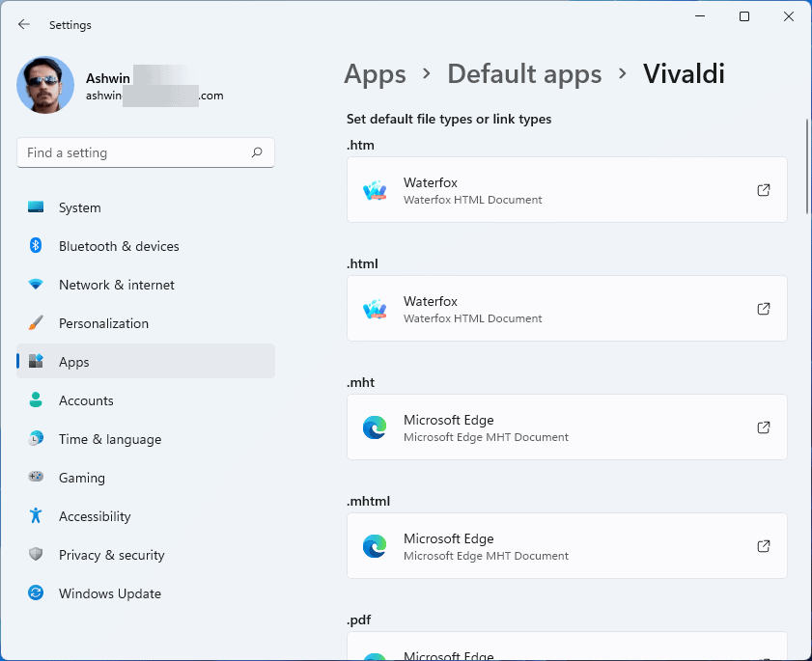
Task: Click the System monitor icon
Action: (x=36, y=207)
